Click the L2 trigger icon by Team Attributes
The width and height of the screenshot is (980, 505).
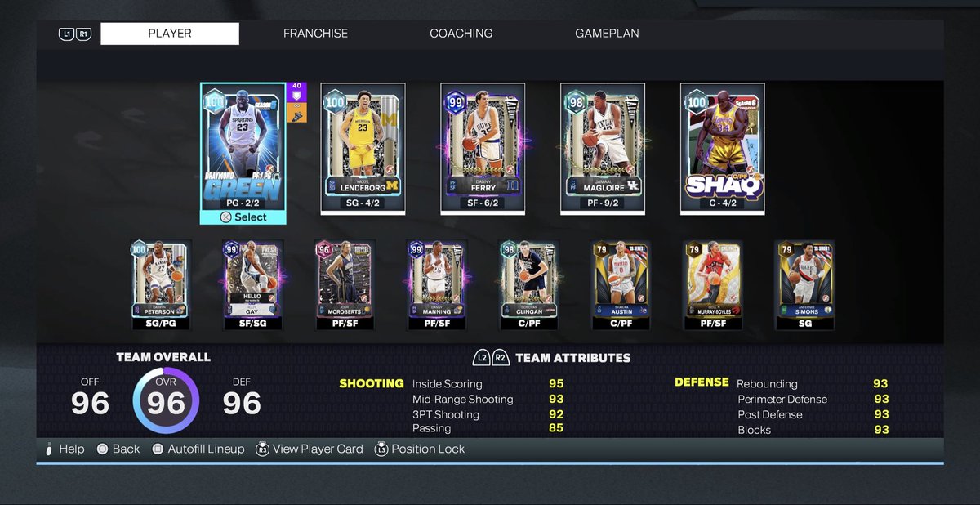point(482,358)
